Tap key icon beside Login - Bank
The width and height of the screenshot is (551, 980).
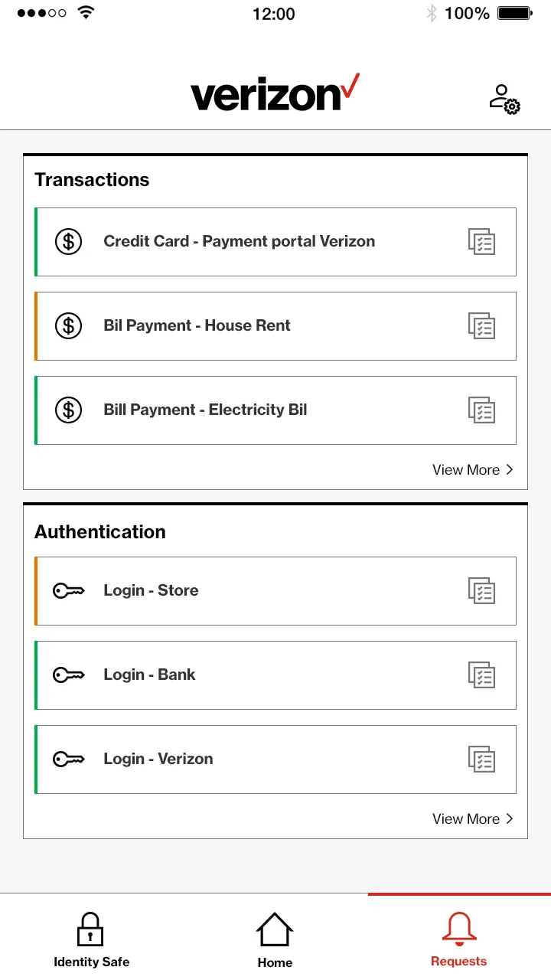pos(68,675)
